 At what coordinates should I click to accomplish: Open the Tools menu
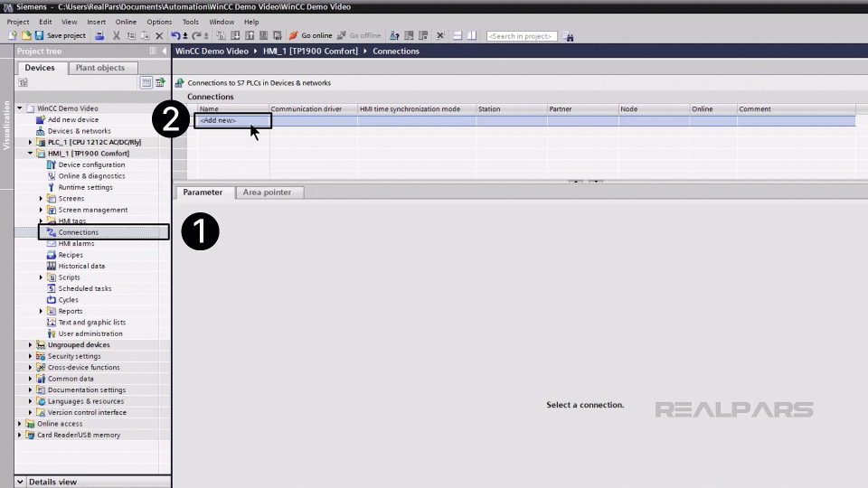click(191, 22)
